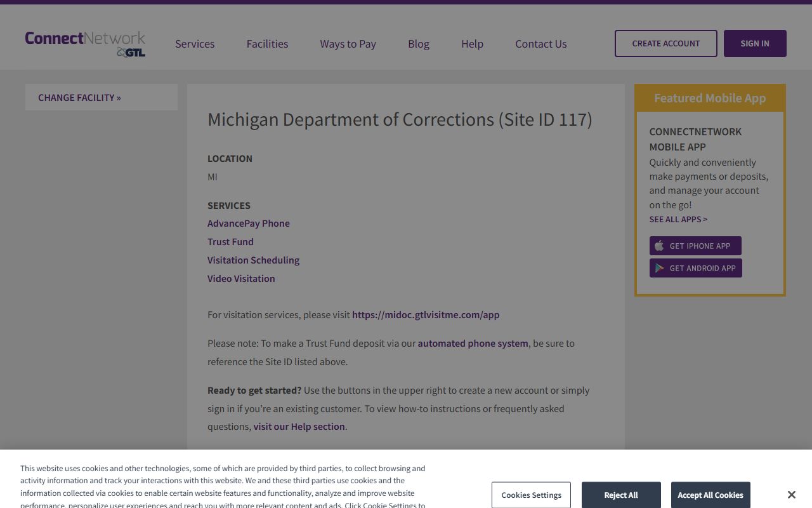Click Get Android App button
The width and height of the screenshot is (812, 508).
pos(695,268)
